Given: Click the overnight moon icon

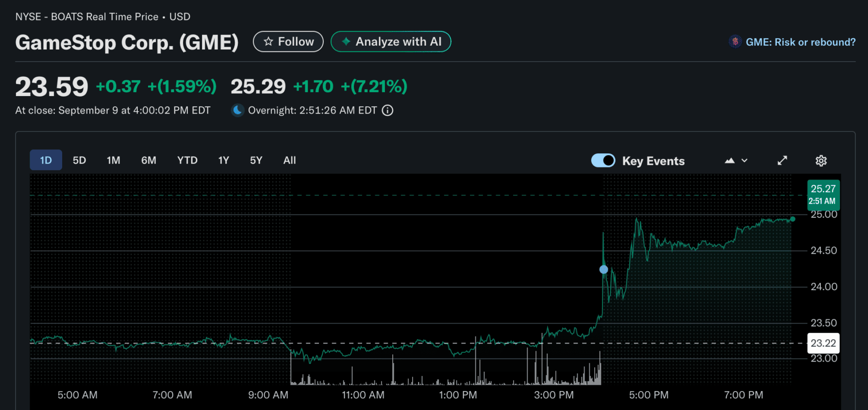Looking at the screenshot, I should (237, 111).
